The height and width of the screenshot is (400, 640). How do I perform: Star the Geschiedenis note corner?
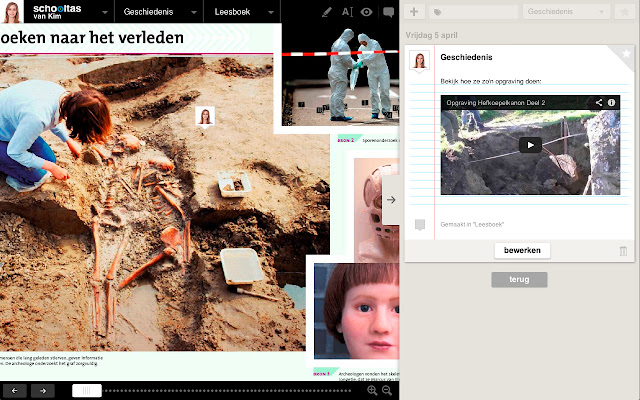click(626, 53)
